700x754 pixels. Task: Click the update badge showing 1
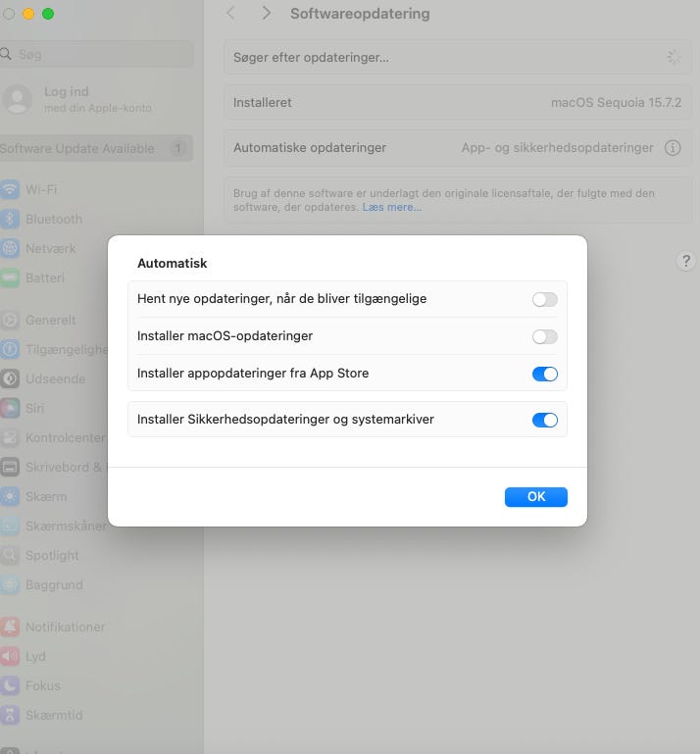pos(177,148)
